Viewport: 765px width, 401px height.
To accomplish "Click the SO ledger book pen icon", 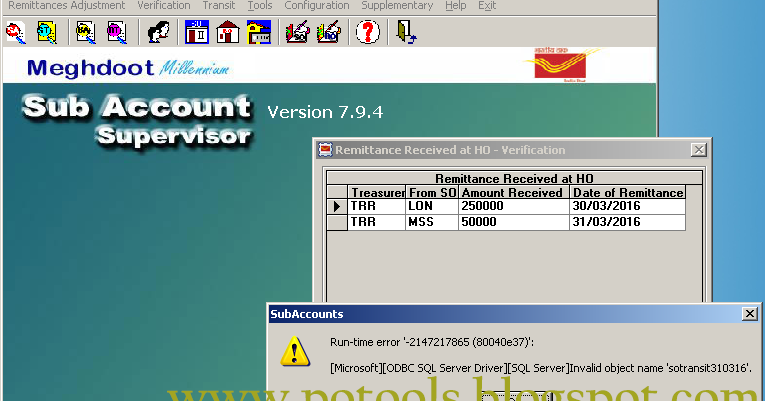I will (x=298, y=32).
